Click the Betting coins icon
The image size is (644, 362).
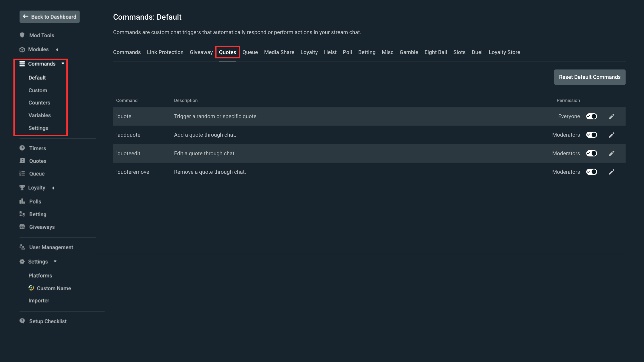[22, 214]
